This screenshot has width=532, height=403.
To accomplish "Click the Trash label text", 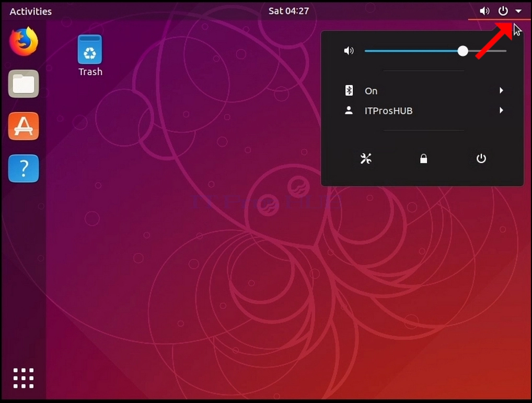I will tap(90, 72).
